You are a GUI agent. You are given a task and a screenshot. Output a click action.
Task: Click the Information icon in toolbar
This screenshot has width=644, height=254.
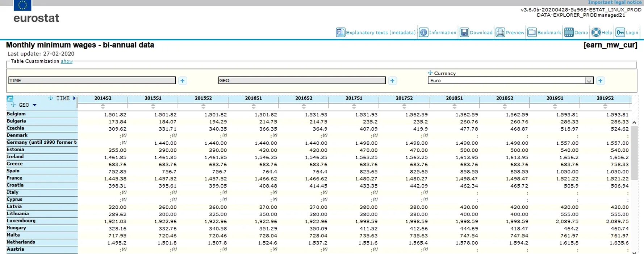click(423, 32)
